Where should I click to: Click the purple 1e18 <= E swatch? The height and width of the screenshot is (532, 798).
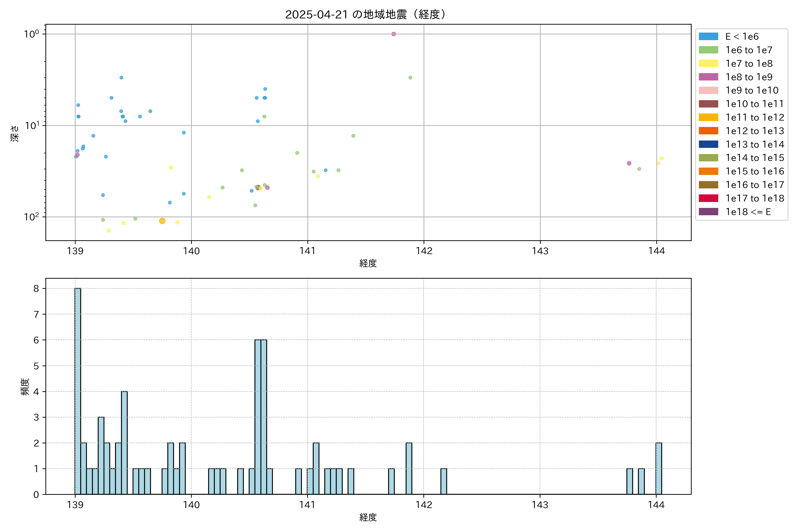[x=708, y=212]
